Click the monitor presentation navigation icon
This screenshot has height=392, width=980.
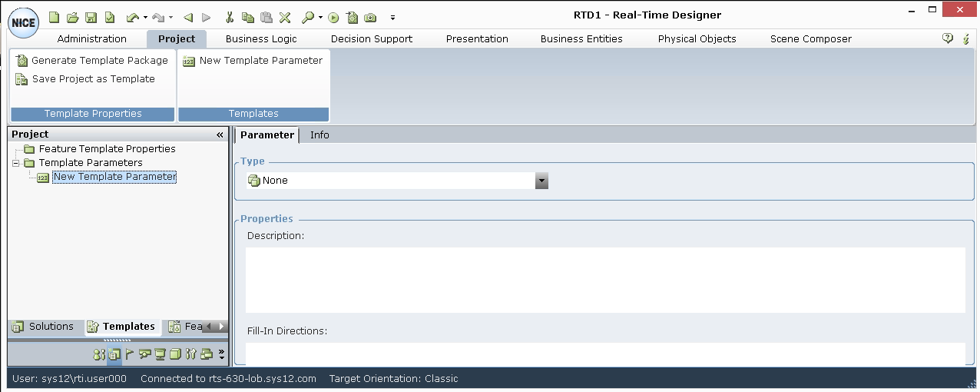(160, 354)
